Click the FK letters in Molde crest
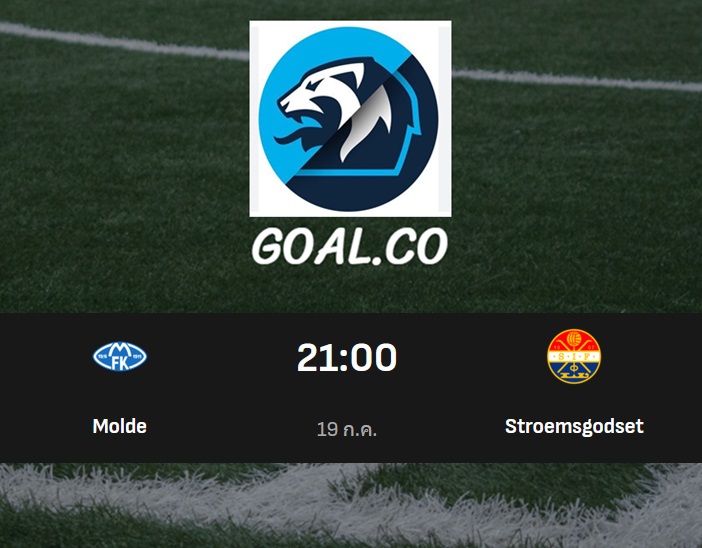 (x=120, y=363)
